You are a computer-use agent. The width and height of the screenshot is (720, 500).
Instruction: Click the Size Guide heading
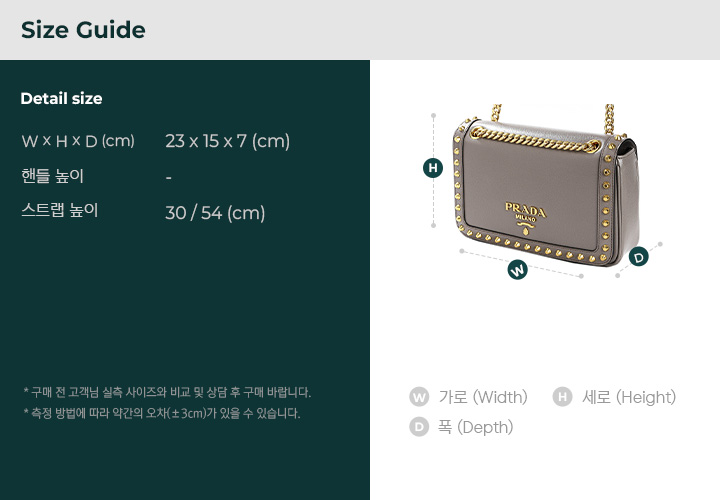(x=83, y=30)
